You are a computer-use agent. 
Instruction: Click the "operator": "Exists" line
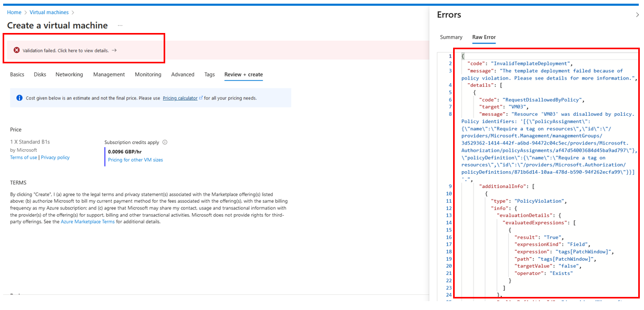tap(543, 273)
